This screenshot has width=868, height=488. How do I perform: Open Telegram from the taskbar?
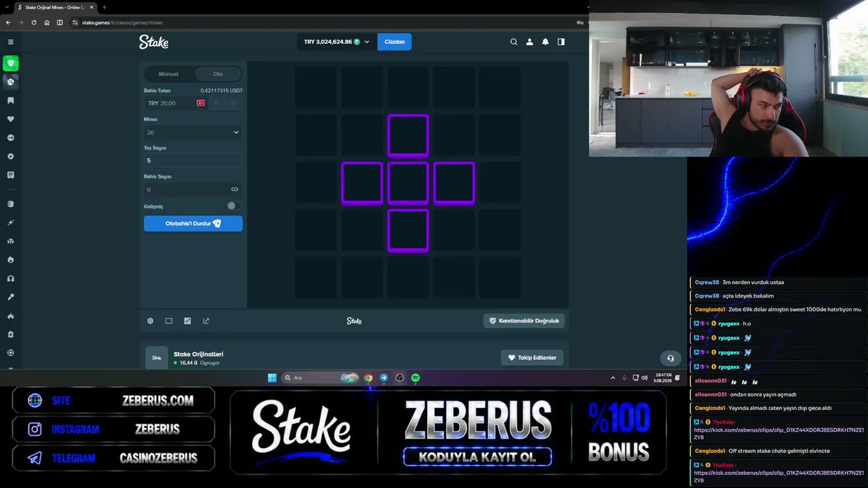(x=384, y=378)
